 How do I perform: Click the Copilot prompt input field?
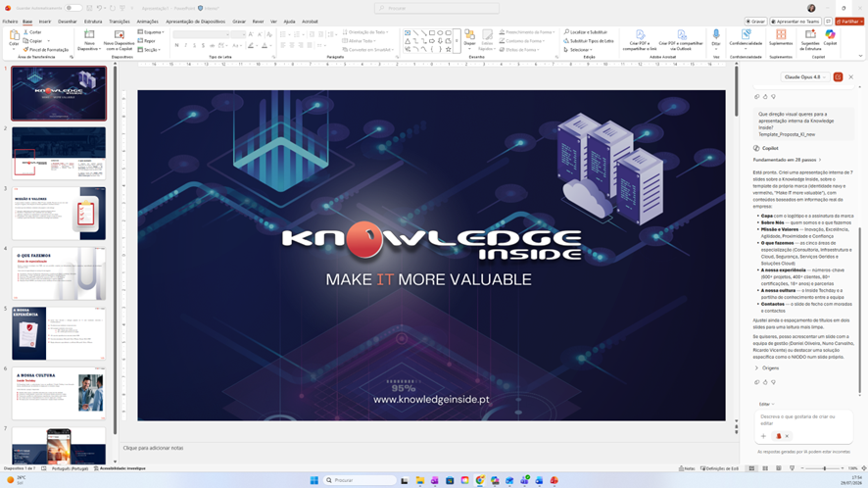(x=802, y=419)
